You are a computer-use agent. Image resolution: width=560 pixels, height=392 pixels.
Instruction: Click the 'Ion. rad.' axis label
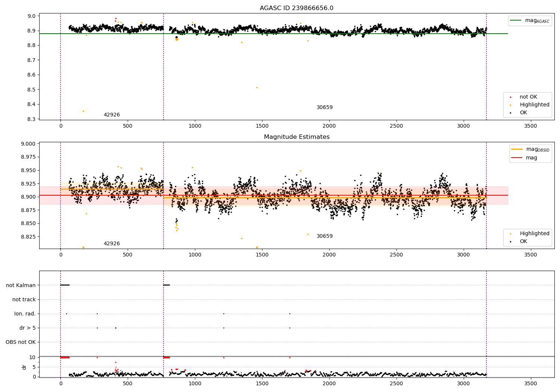tap(25, 314)
